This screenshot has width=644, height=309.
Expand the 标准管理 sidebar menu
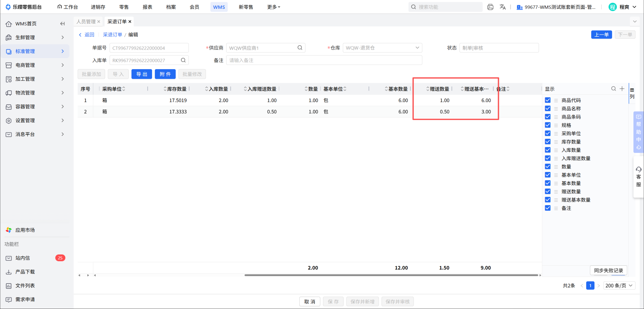(35, 51)
